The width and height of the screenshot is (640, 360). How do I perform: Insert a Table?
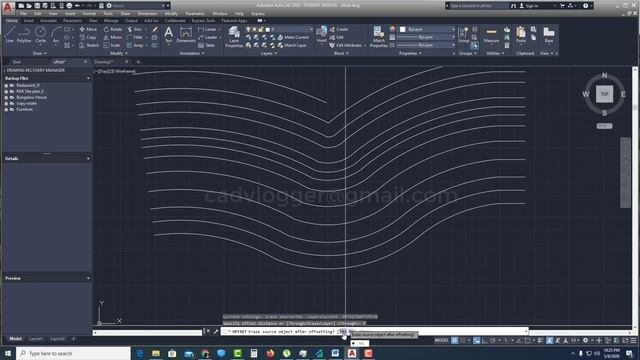tap(206, 45)
